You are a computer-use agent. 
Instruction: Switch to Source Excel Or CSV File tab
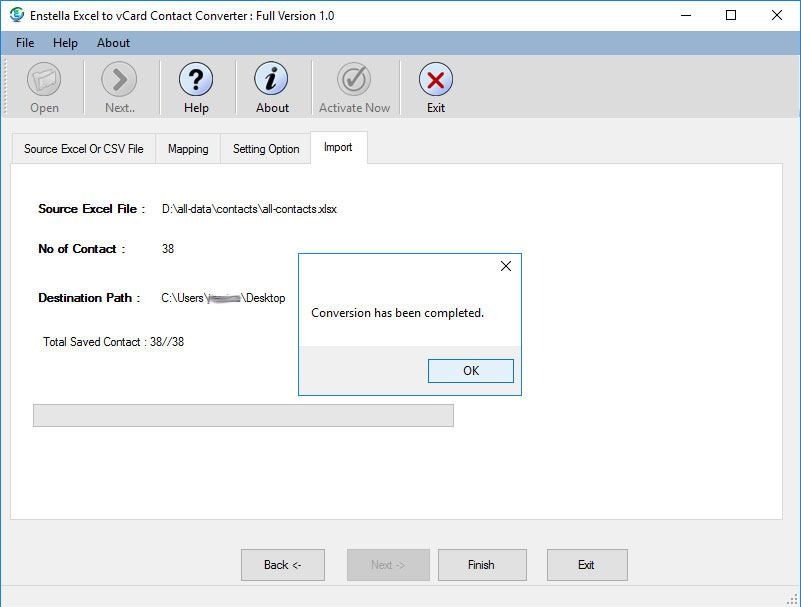point(83,149)
